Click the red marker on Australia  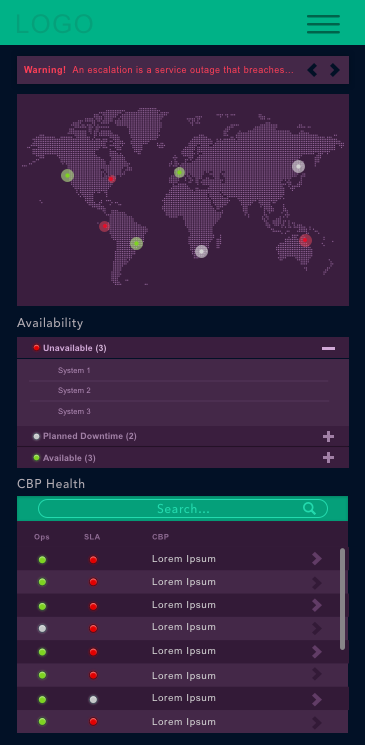pos(305,240)
